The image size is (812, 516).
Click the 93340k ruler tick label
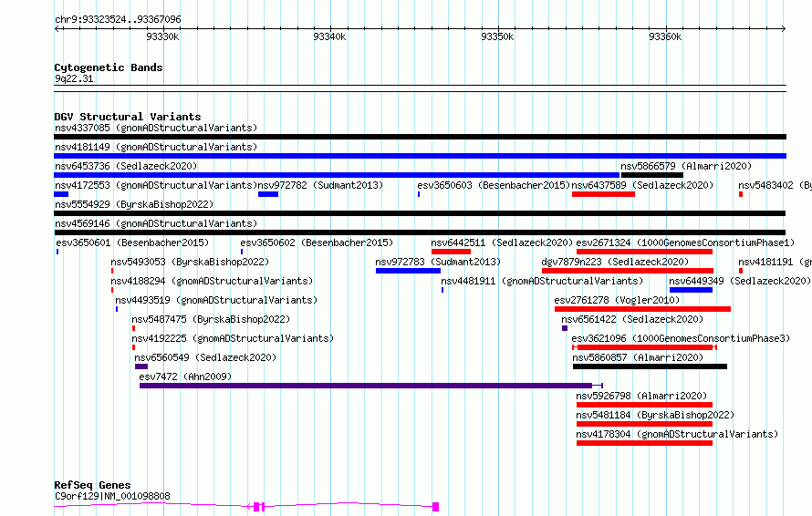[x=330, y=36]
